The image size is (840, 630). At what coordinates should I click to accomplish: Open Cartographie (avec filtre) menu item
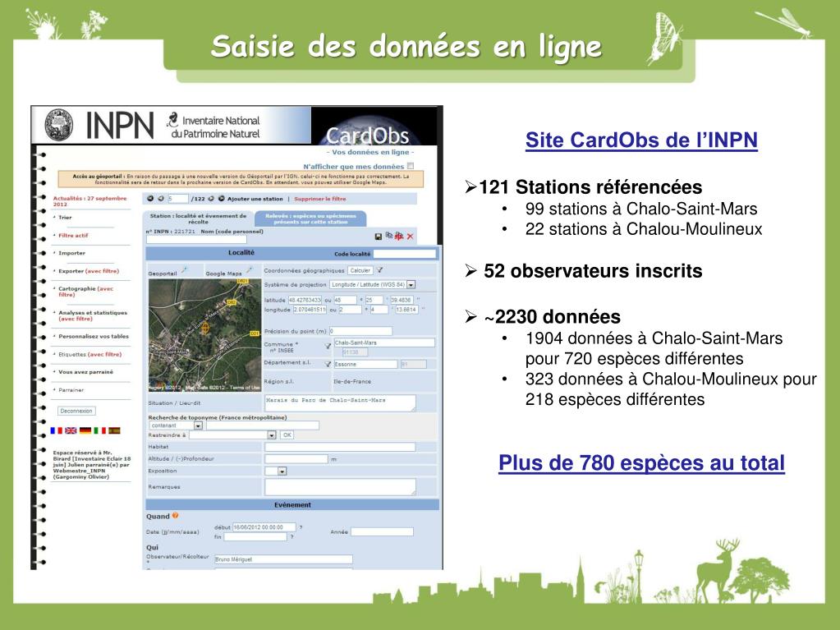(x=85, y=292)
